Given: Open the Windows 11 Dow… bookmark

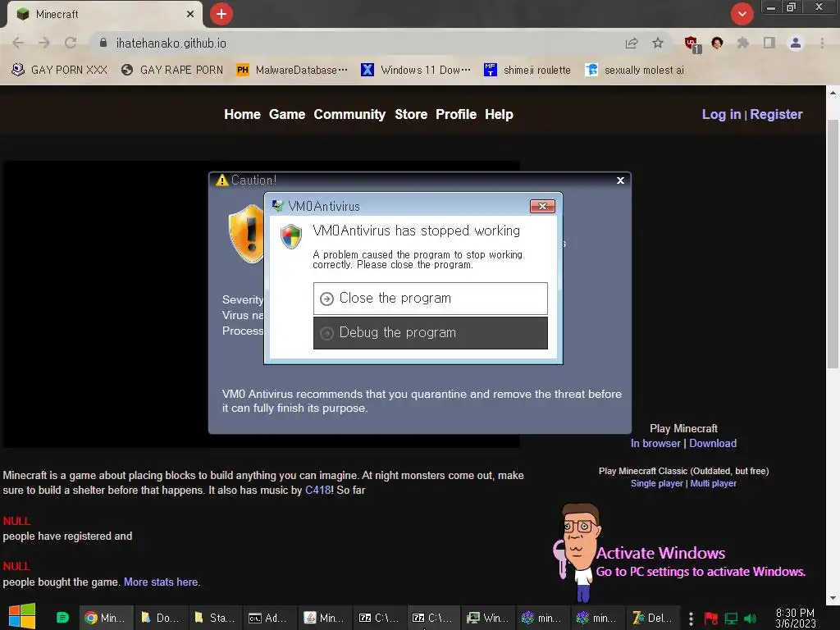Looking at the screenshot, I should click(416, 70).
